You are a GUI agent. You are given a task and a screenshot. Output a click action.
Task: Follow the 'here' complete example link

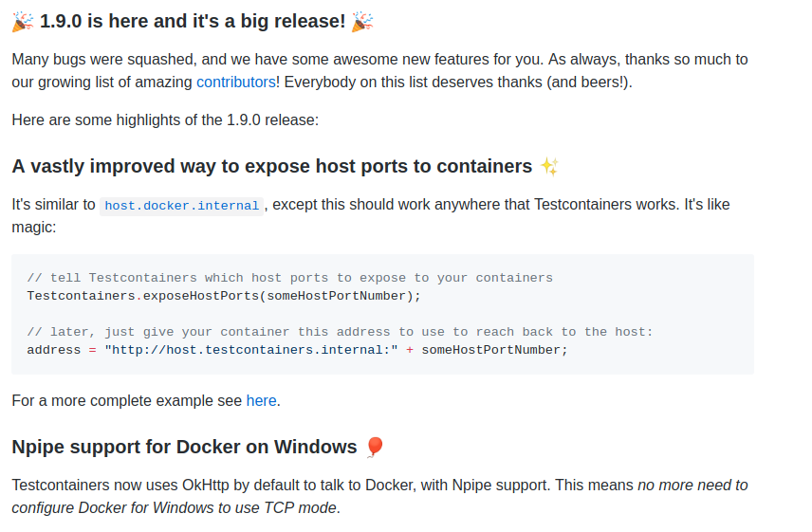261,400
